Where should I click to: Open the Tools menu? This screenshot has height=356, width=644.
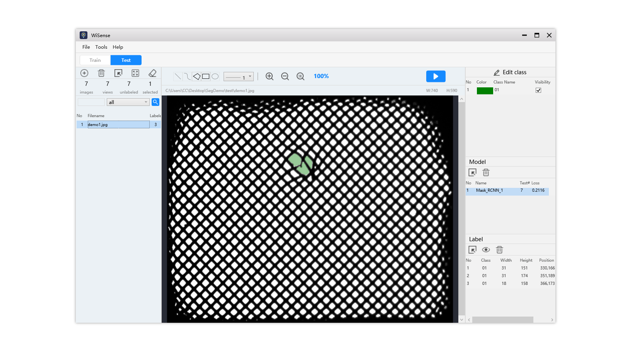[101, 47]
